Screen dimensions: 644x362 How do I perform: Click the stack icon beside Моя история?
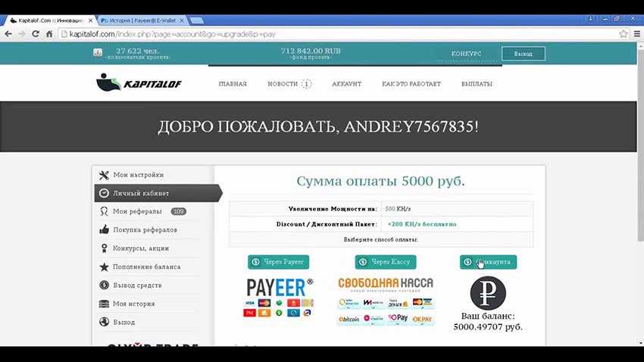point(104,304)
